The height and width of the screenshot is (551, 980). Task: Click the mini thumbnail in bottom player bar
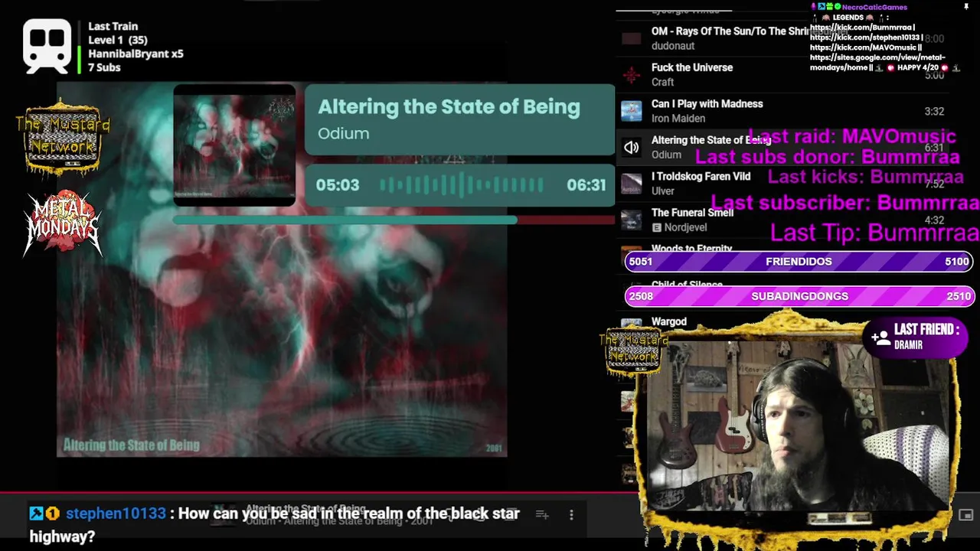(x=224, y=514)
